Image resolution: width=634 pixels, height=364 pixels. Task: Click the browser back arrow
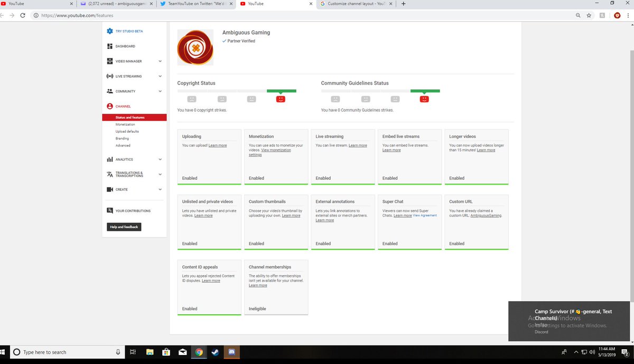tap(2, 15)
